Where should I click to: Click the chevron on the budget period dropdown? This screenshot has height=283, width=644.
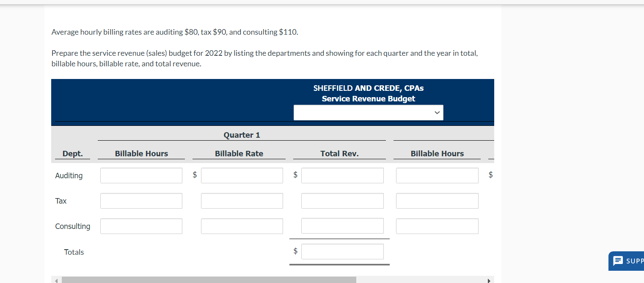tap(436, 112)
